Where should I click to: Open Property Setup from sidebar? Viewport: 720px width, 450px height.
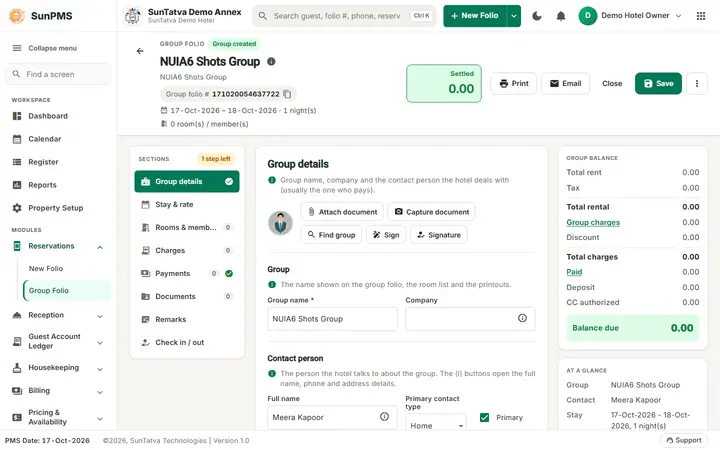(58, 208)
